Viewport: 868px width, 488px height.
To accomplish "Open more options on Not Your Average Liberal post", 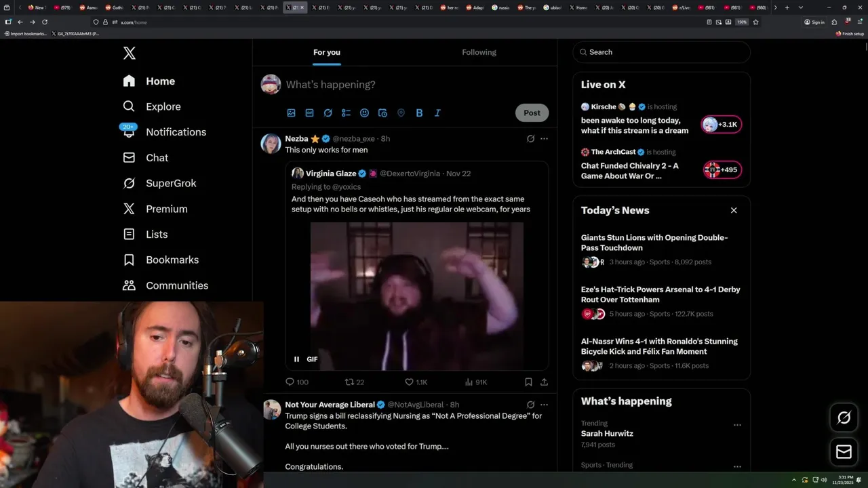I will 544,405.
